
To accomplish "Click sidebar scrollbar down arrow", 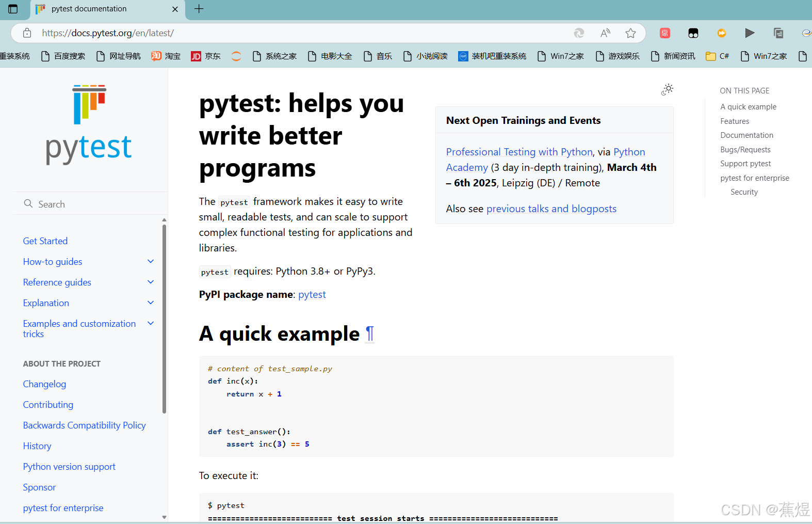I will tap(164, 517).
